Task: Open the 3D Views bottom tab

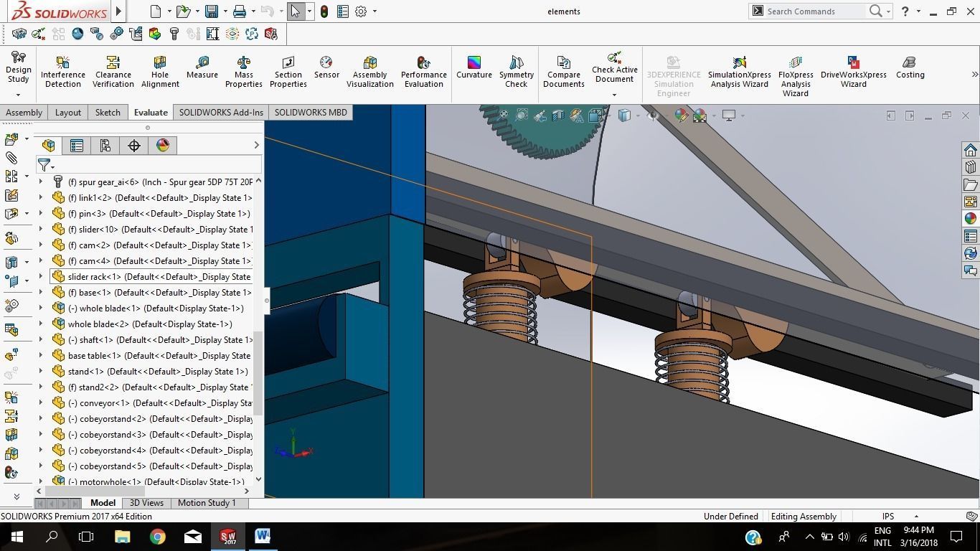Action: click(x=146, y=503)
